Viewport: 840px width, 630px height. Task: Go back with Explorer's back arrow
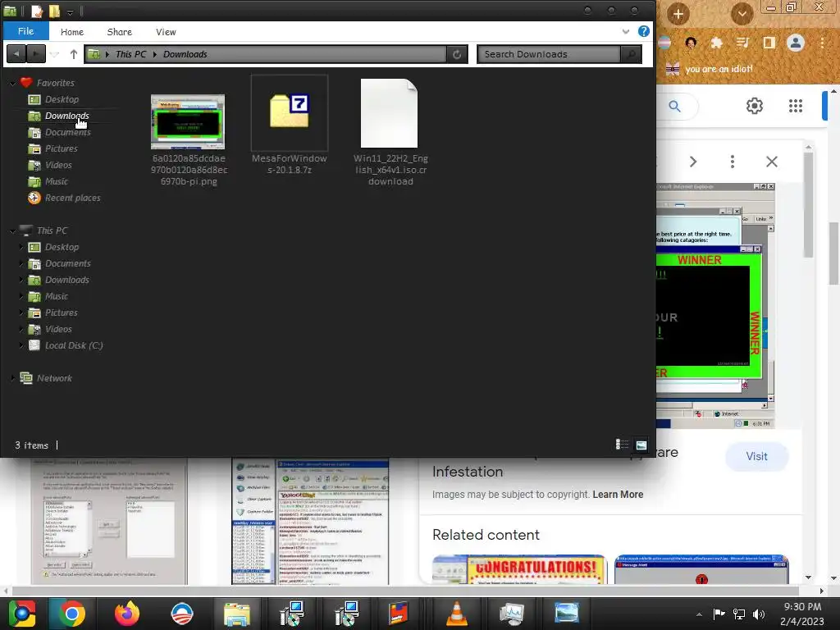coord(16,53)
